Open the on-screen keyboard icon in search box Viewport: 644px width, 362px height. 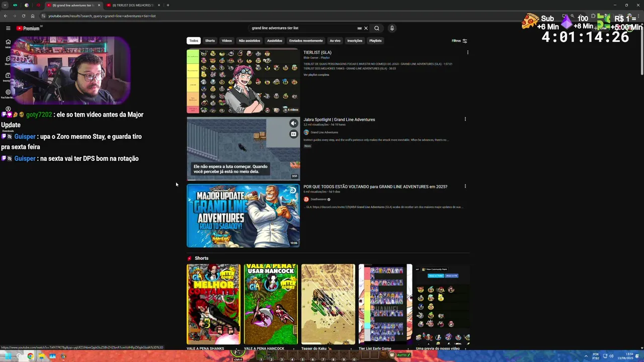tap(359, 28)
